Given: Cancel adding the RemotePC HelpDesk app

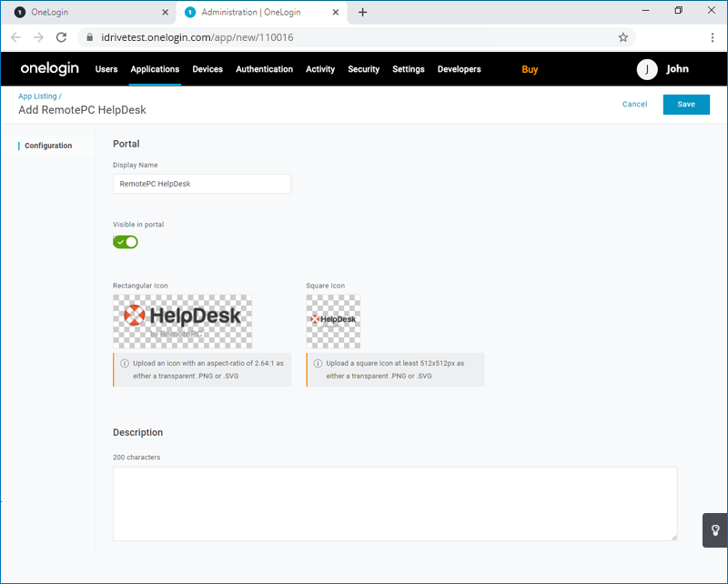Looking at the screenshot, I should coord(634,104).
